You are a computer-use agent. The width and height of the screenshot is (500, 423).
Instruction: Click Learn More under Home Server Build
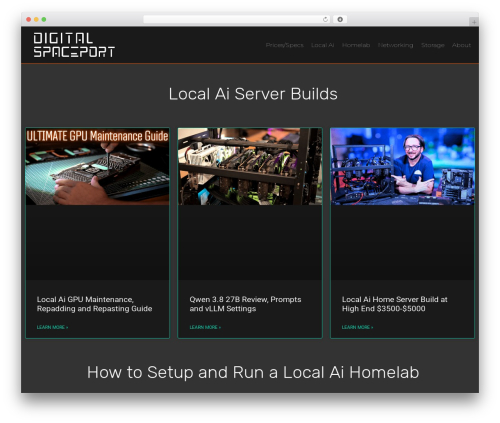coord(357,327)
